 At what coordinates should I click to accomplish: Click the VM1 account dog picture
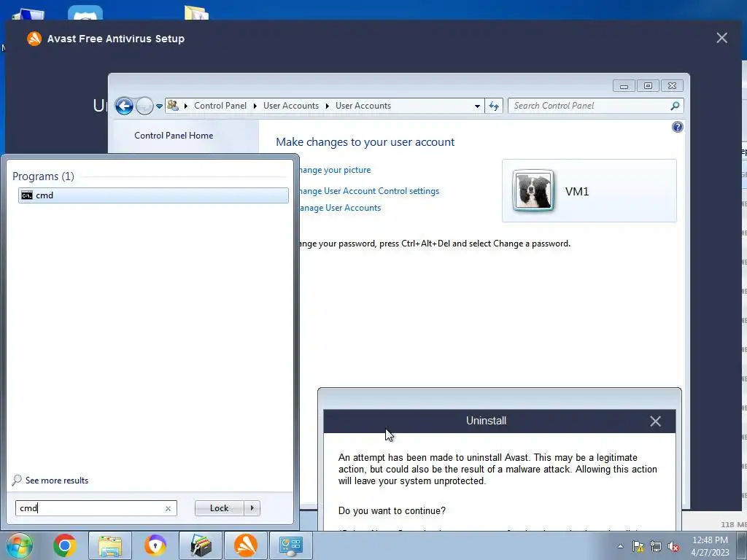coord(533,190)
